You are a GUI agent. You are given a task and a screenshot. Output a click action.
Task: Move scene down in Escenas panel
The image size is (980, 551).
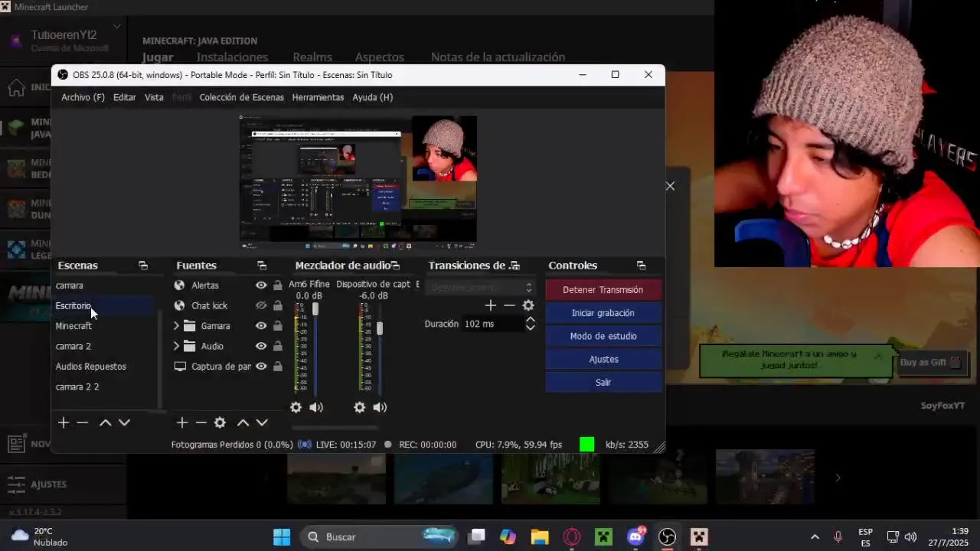pyautogui.click(x=124, y=422)
